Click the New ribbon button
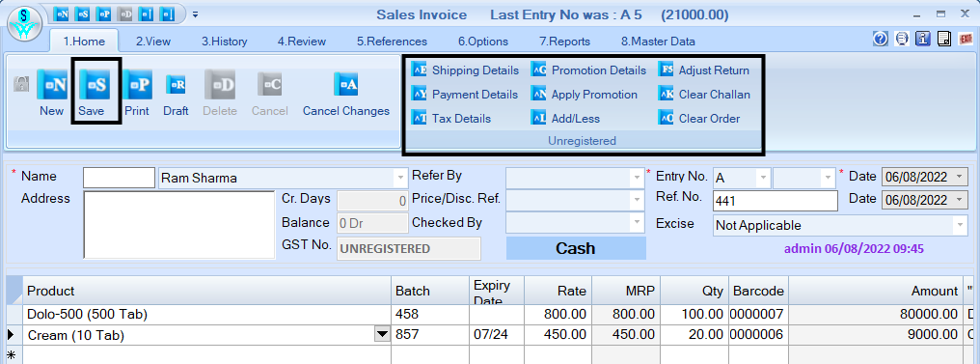The height and width of the screenshot is (364, 980). coord(52,94)
